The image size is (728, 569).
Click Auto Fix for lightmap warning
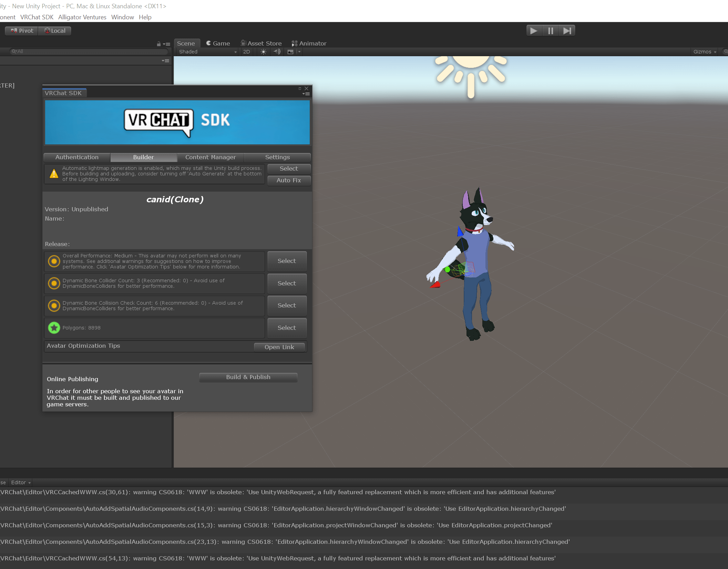289,180
